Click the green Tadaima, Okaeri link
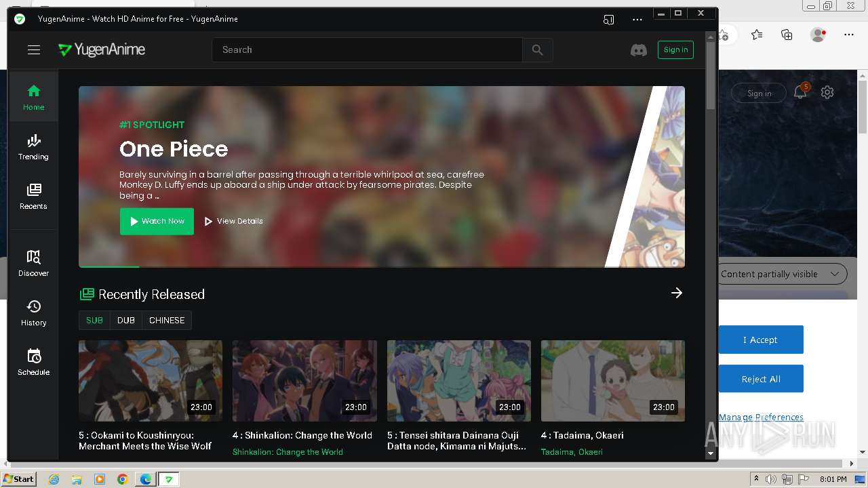The height and width of the screenshot is (488, 868). pyautogui.click(x=572, y=452)
